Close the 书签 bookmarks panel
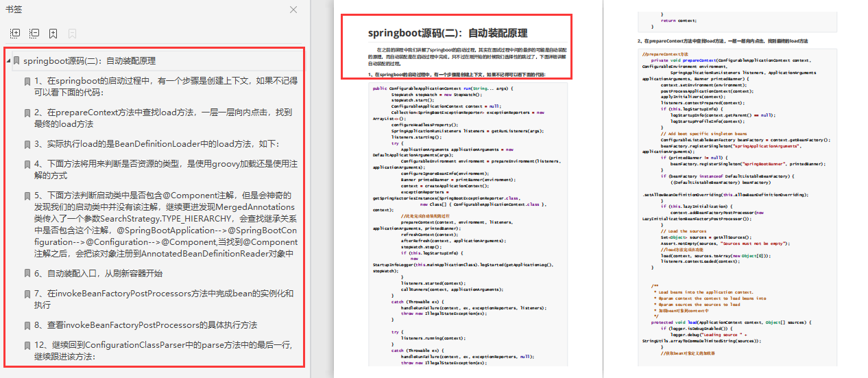 click(x=293, y=10)
